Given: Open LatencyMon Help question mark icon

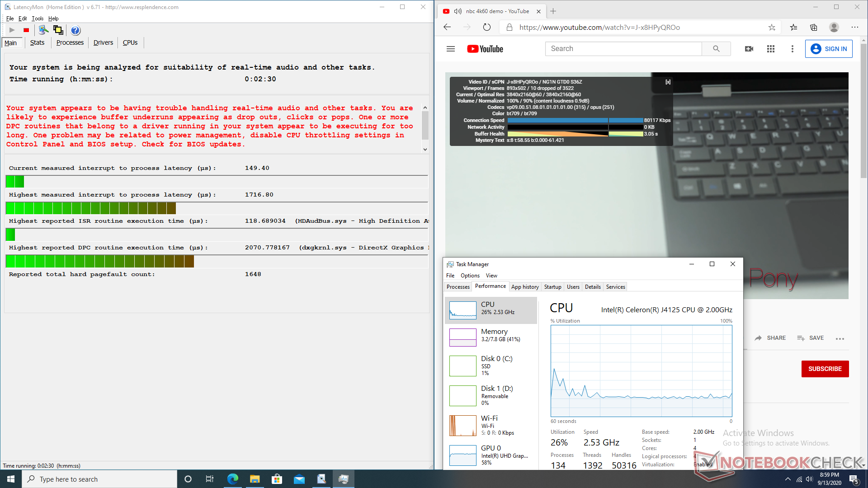Looking at the screenshot, I should pos(75,30).
